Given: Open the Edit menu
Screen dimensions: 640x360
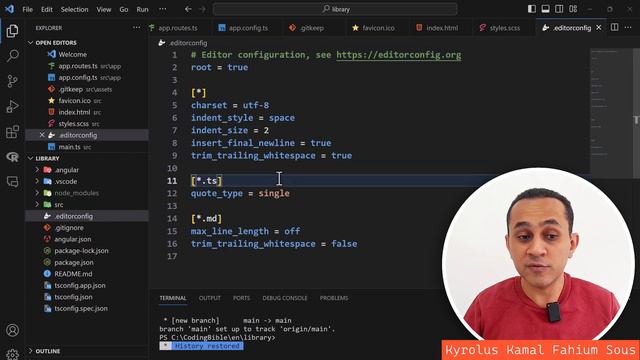Looking at the screenshot, I should click(47, 9).
